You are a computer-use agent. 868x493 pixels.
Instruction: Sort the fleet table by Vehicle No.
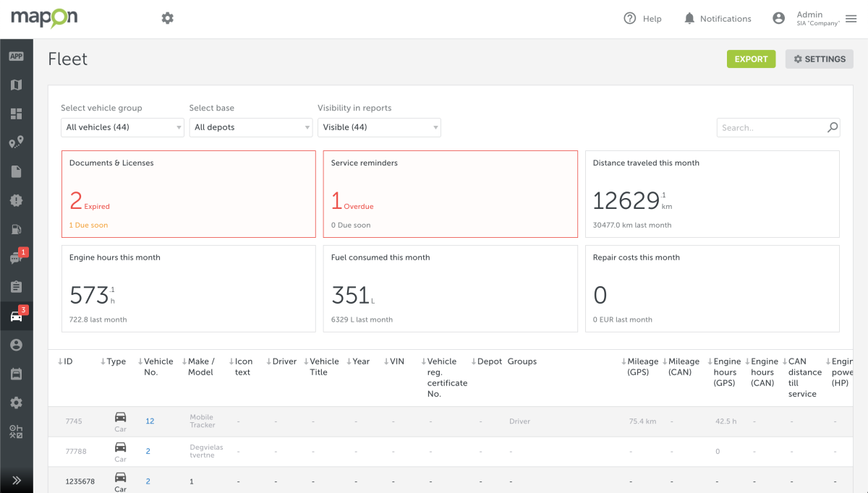156,366
